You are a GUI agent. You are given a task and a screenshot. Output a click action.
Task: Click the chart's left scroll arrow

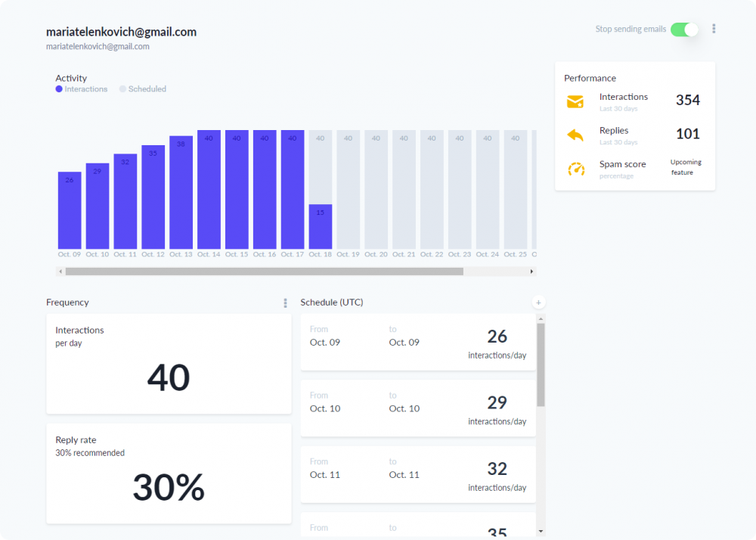(x=60, y=272)
